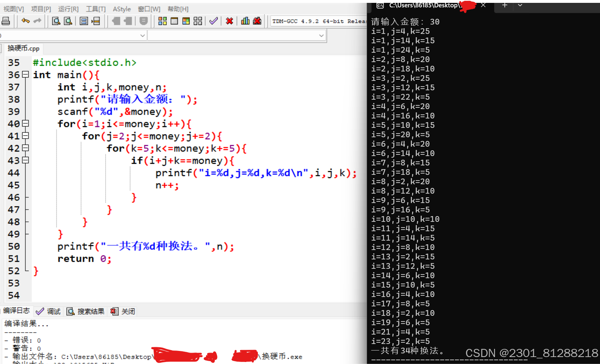Image resolution: width=600 pixels, height=364 pixels.
Task: Collapse the for-j loop fold at line 41
Action: 25,136
